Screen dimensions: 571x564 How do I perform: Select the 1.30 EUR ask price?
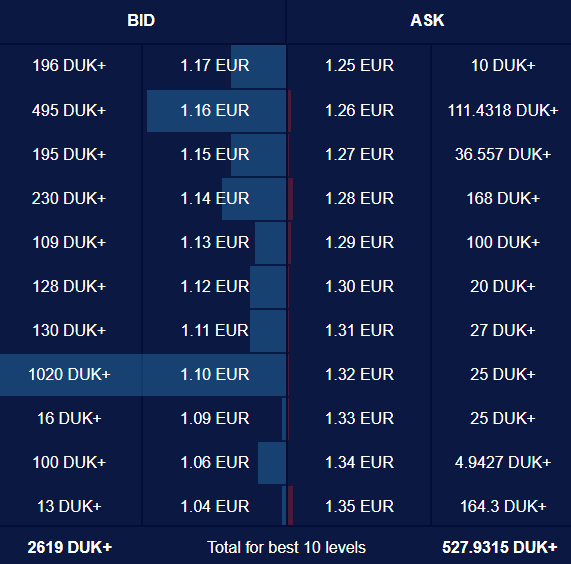(359, 286)
